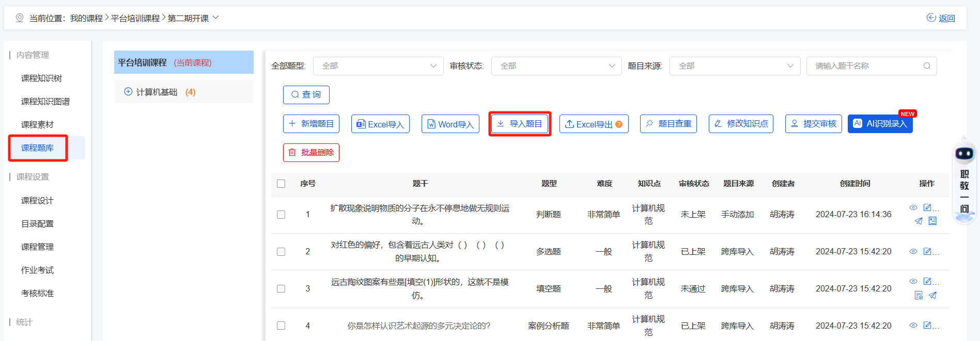Edit question 1 using the pencil icon
Screen dimensions: 980x341
point(927,207)
